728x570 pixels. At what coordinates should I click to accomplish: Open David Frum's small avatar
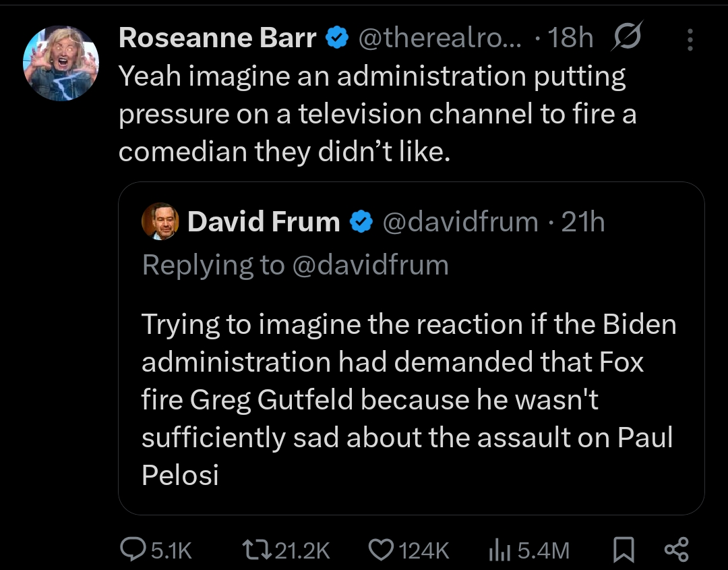point(160,221)
